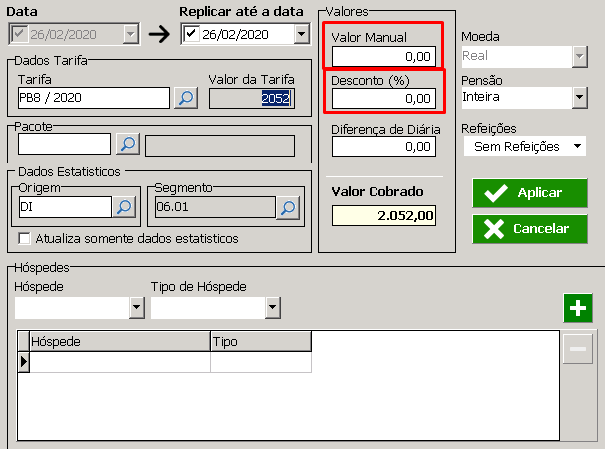
Task: Select the Valor da Tarifa field
Action: 252,98
